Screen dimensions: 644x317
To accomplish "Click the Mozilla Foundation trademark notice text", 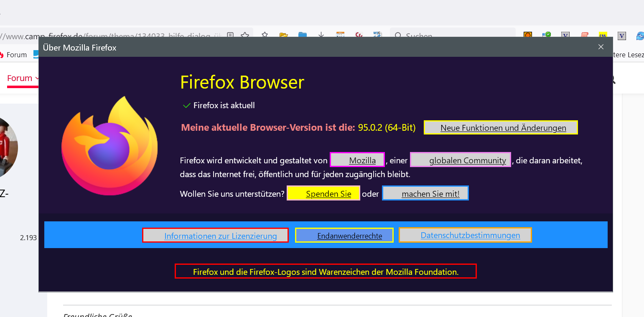I will click(x=326, y=271).
